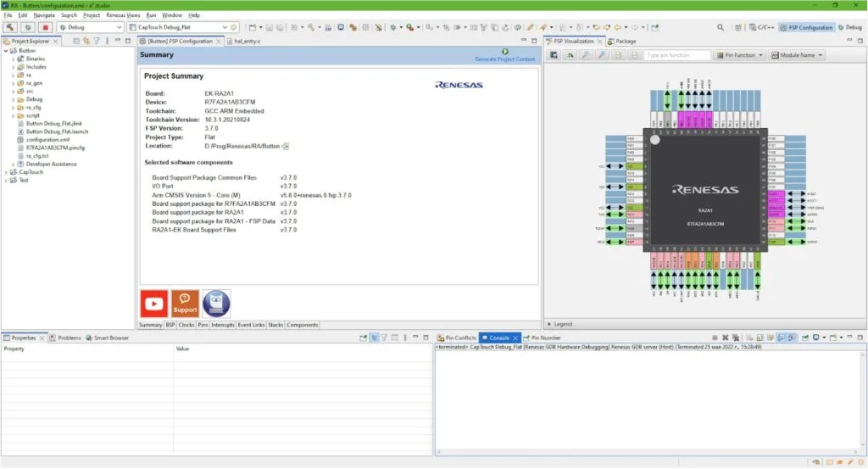The height and width of the screenshot is (469, 868).
Task: Open the Module Name dropdown
Action: [x=797, y=55]
